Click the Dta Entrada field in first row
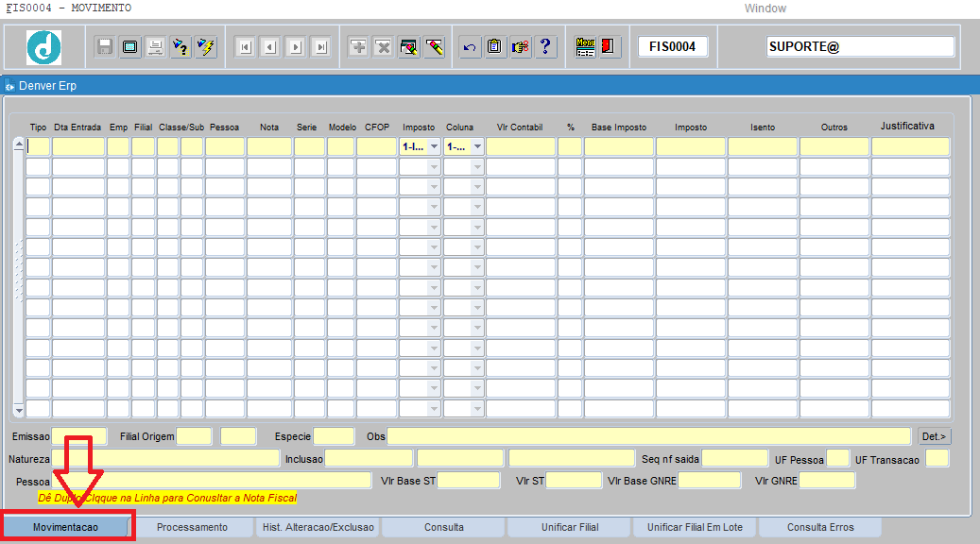The image size is (980, 544). 78,146
